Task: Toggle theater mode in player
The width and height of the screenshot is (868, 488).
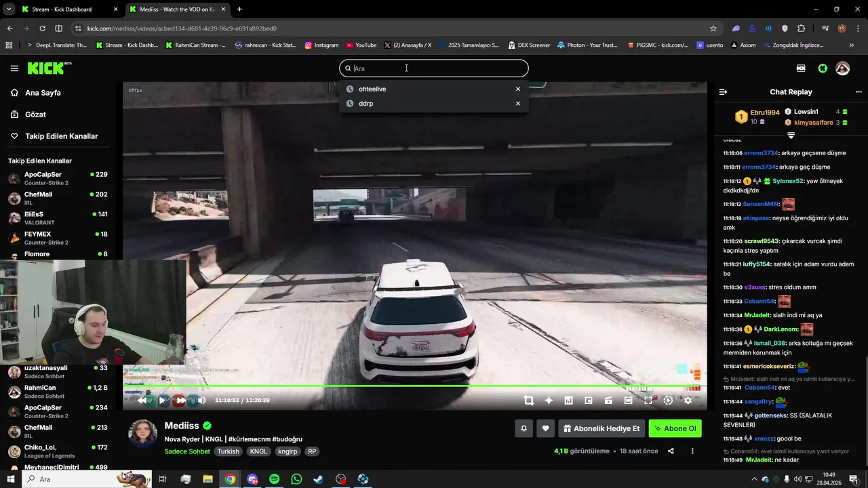Action: click(628, 401)
